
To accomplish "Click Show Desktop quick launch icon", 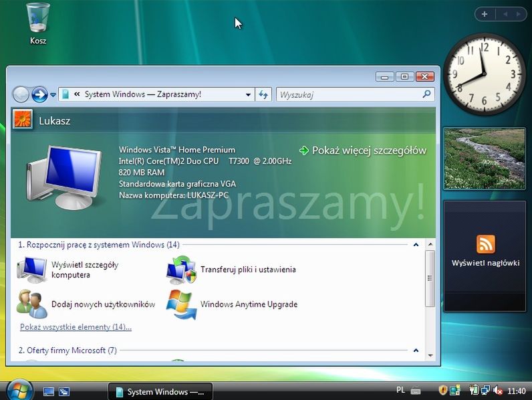I will pos(49,392).
